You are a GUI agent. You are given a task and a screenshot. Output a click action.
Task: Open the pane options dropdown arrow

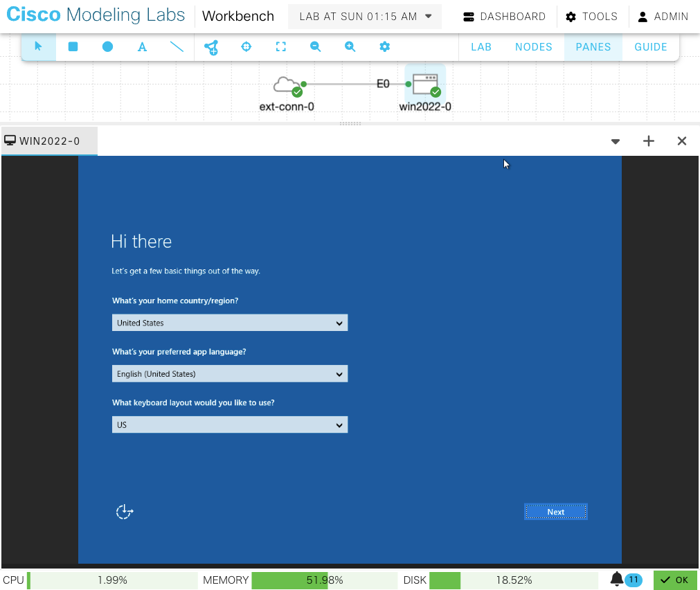point(615,141)
